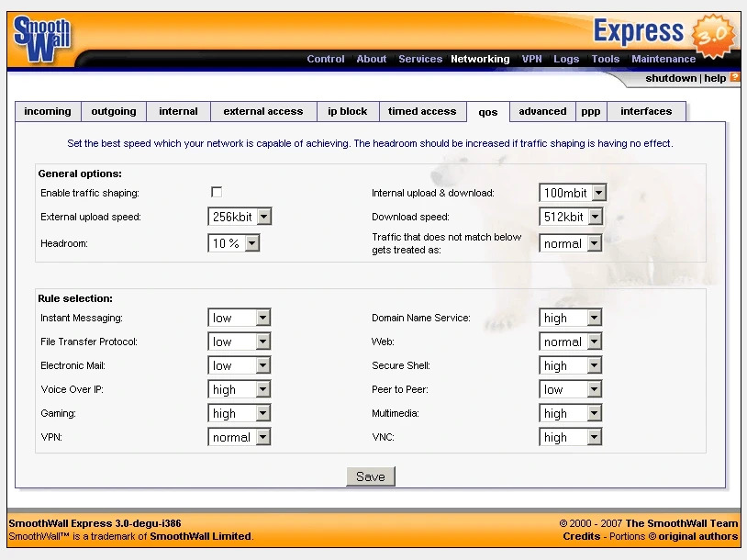Screen dimensions: 747x560
Task: Click the orange help question mark icon
Action: point(735,77)
